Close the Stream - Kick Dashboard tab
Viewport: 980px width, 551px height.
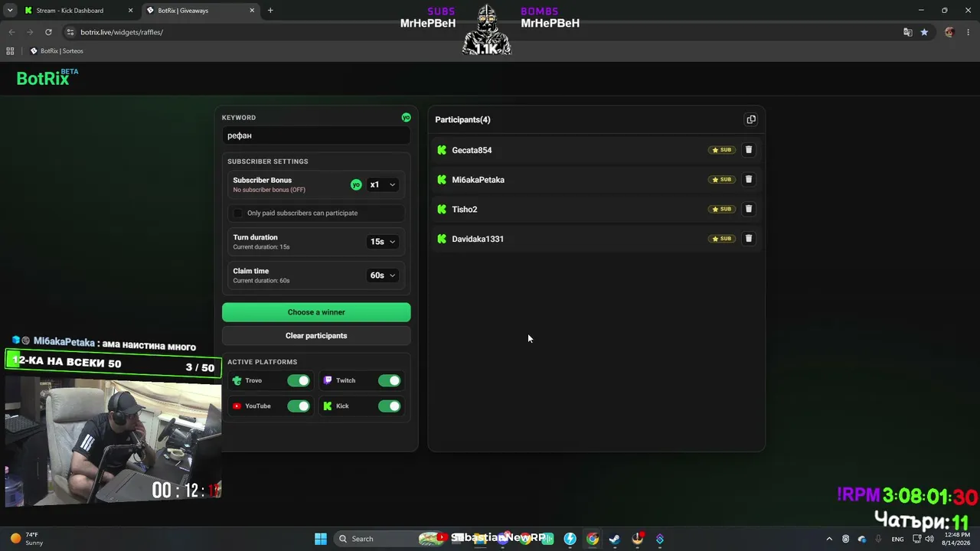click(130, 11)
